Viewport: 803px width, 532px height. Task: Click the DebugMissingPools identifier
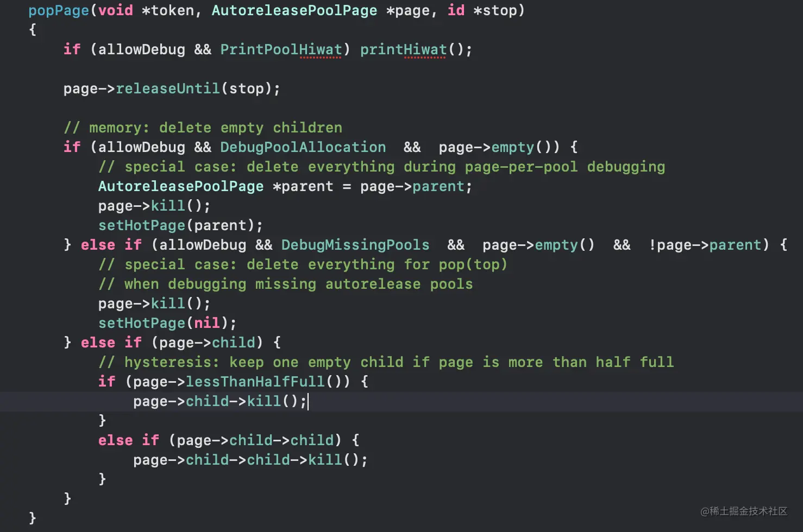point(355,245)
